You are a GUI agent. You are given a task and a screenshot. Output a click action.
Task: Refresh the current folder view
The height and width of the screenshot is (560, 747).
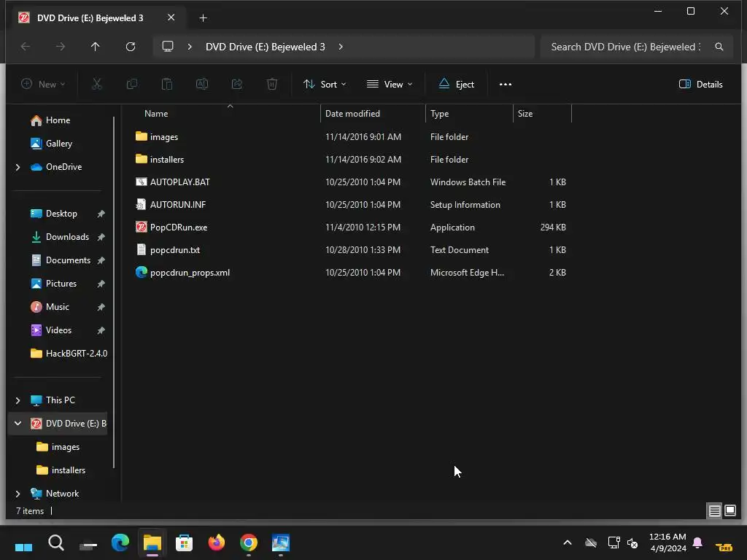click(x=130, y=47)
